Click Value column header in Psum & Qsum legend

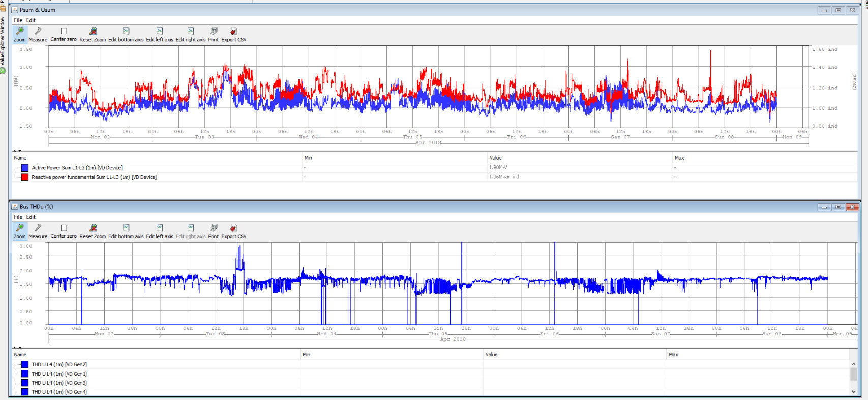(579, 158)
